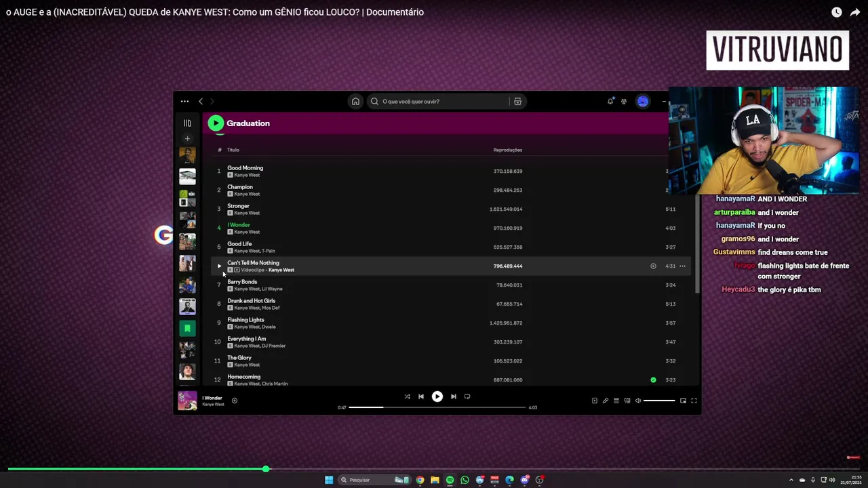Open the green bookmark playlist in sidebar
This screenshot has height=488, width=868.
(187, 329)
